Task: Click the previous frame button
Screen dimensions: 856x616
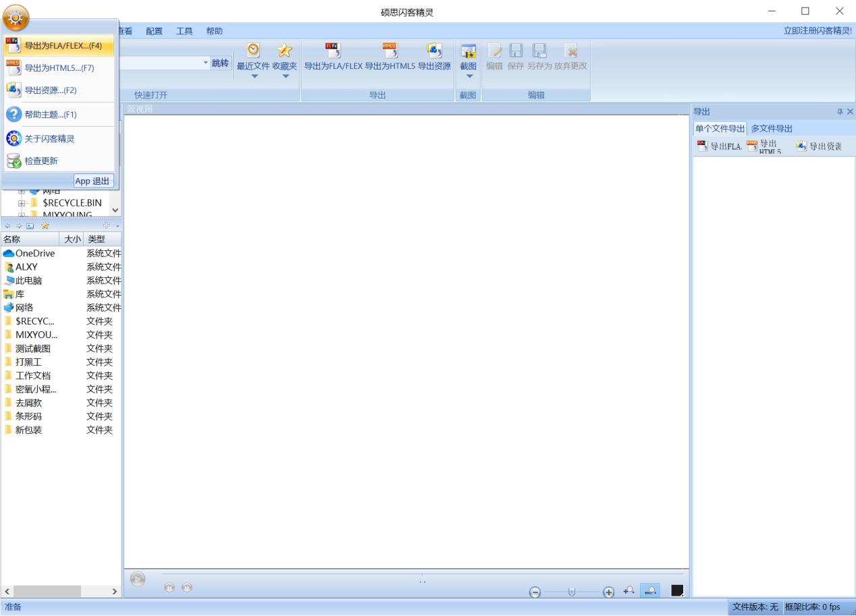Action: 169,588
